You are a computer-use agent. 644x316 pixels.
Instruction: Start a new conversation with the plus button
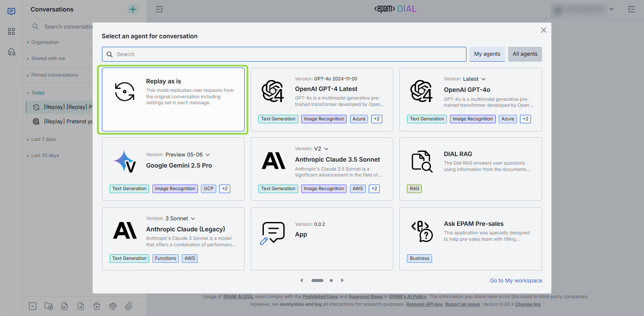click(x=133, y=9)
